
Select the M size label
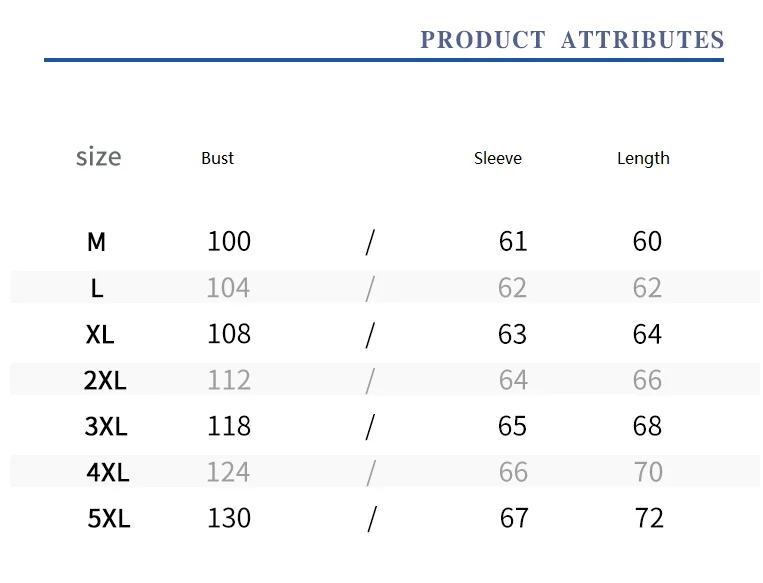point(96,242)
